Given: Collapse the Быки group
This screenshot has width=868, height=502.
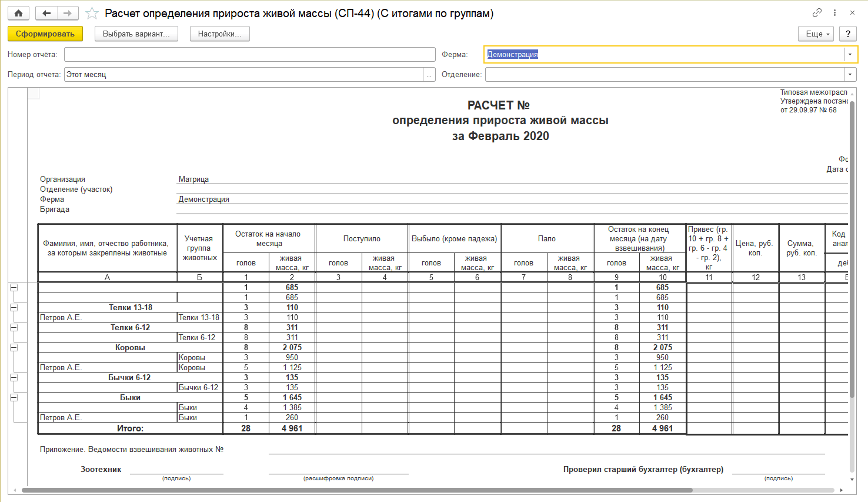Looking at the screenshot, I should click(x=14, y=398).
